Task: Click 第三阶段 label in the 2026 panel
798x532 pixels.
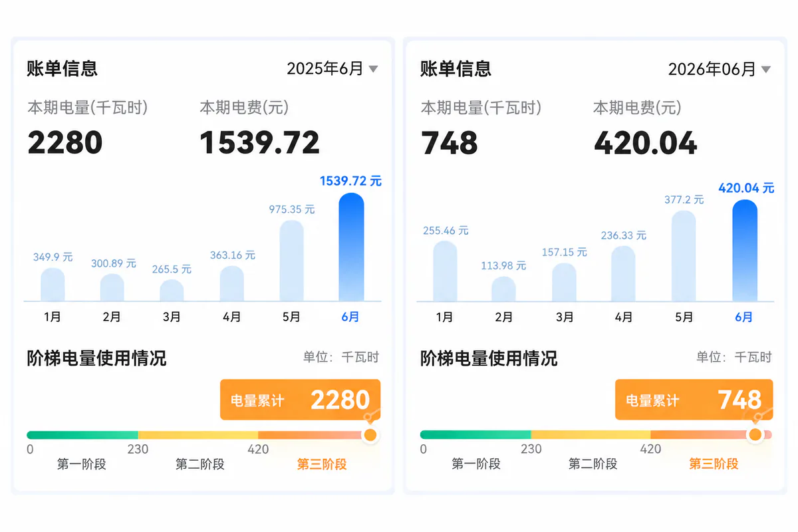Action: [x=714, y=464]
